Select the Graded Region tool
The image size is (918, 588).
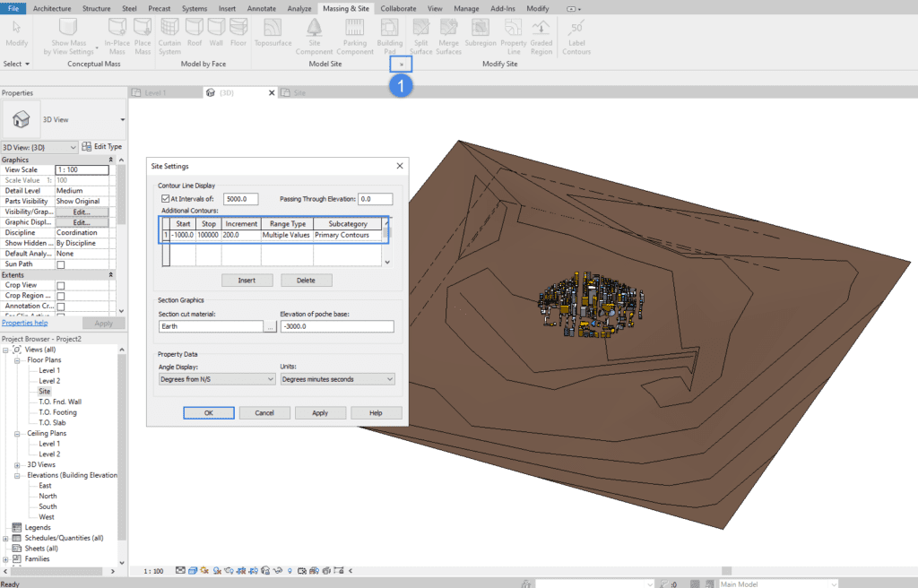541,34
